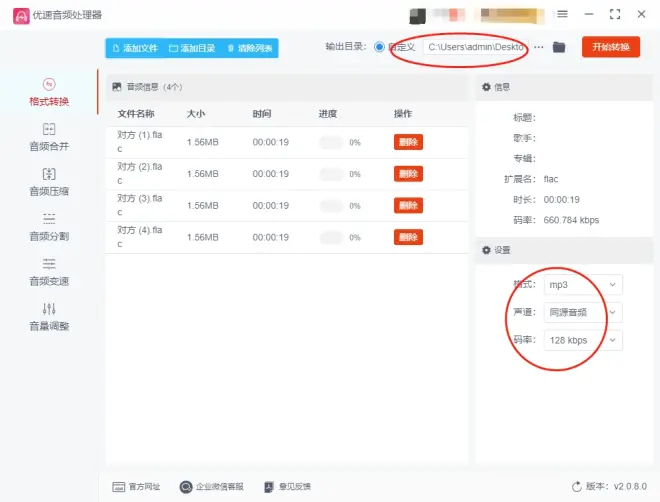Maximize the window
Viewport: 660px width, 502px height.
point(615,14)
